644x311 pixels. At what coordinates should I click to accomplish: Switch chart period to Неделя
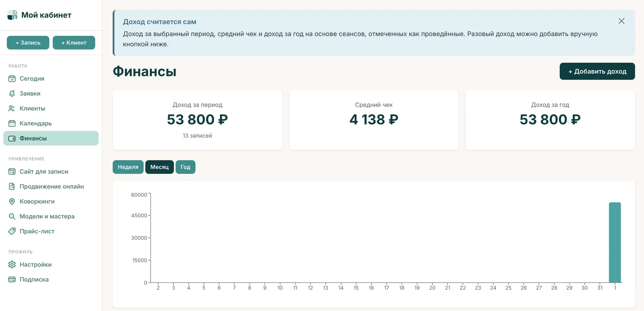[x=128, y=167]
